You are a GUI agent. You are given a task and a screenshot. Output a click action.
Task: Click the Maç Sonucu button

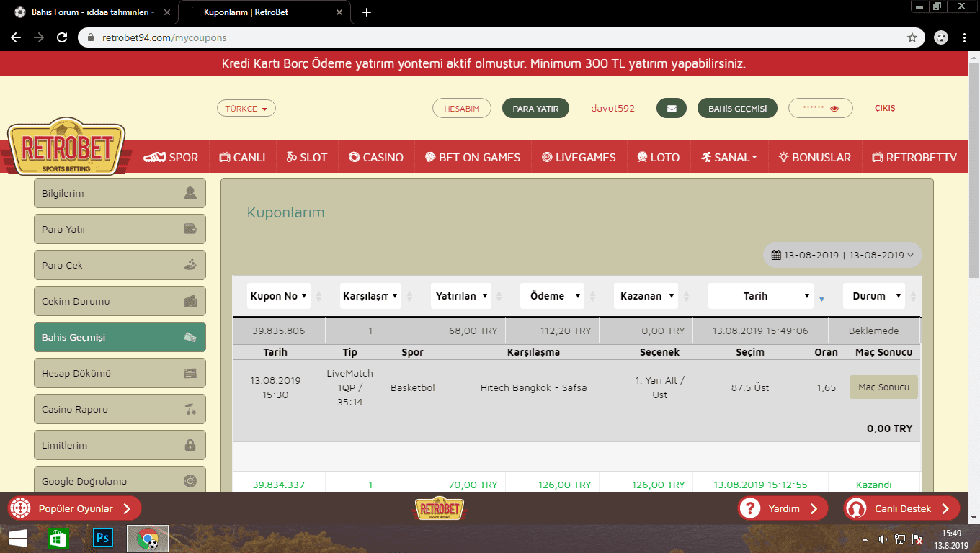pyautogui.click(x=883, y=387)
